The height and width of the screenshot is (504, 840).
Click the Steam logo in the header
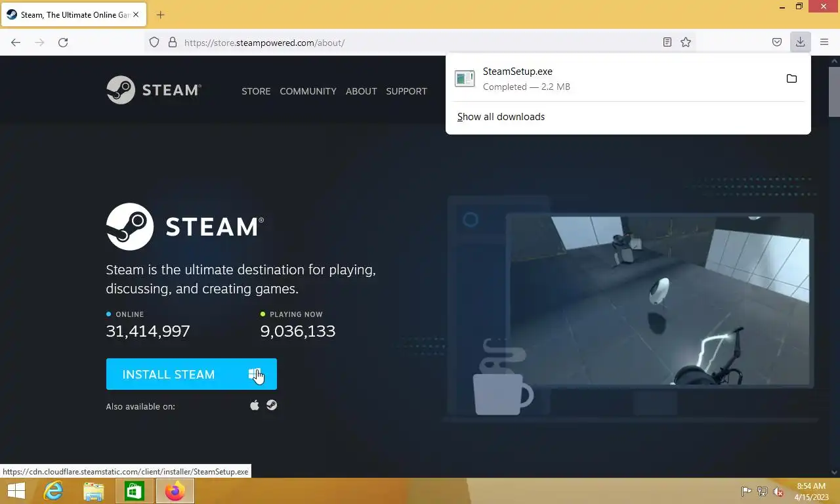point(154,90)
